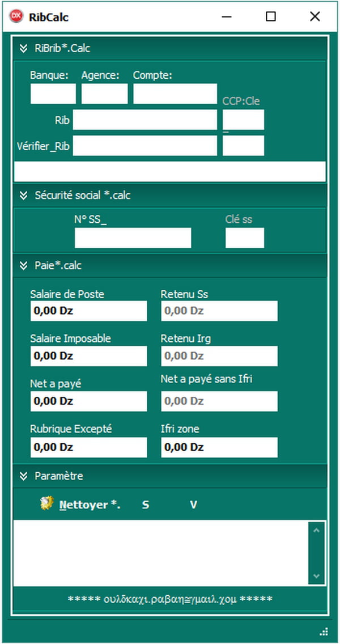The image size is (340, 644).
Task: Collapse the Sécurité social *.calc section
Action: [x=23, y=196]
